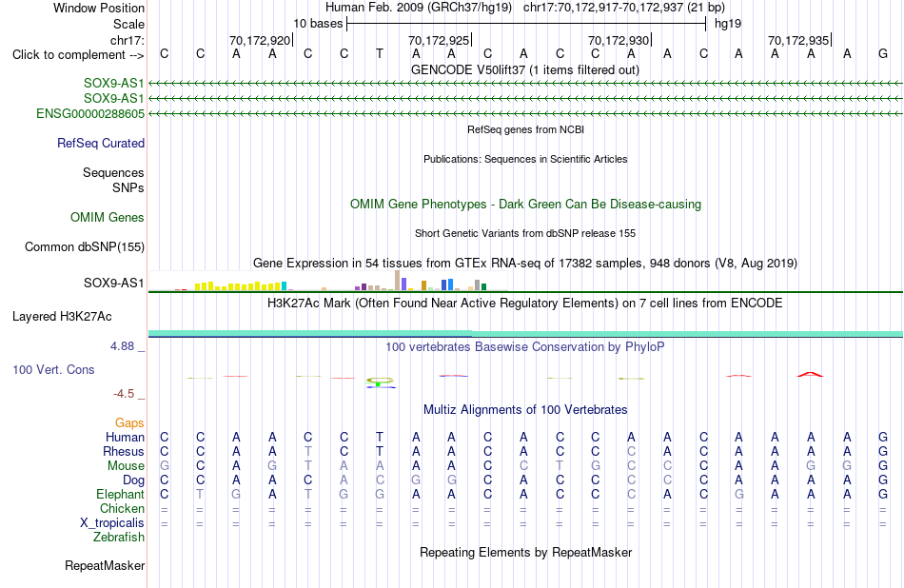Open the ENSG00000288605 gene track label

click(90, 113)
